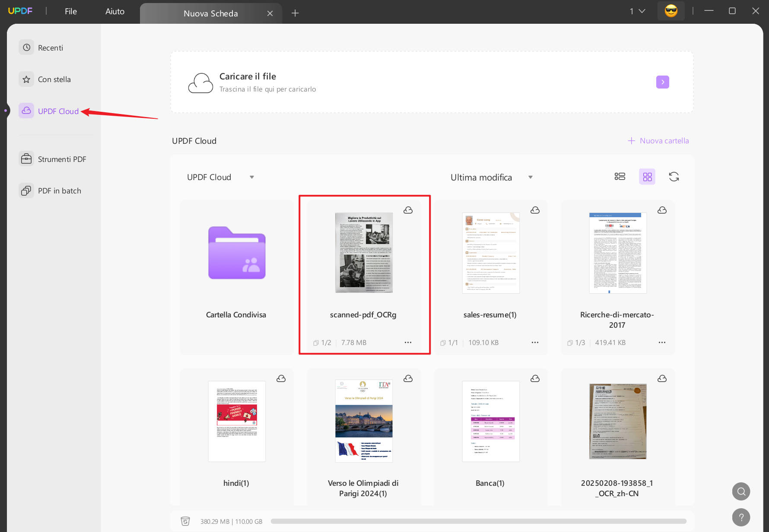This screenshot has height=532, width=769.
Task: Open Banca(1) document thumbnail
Action: click(x=491, y=421)
